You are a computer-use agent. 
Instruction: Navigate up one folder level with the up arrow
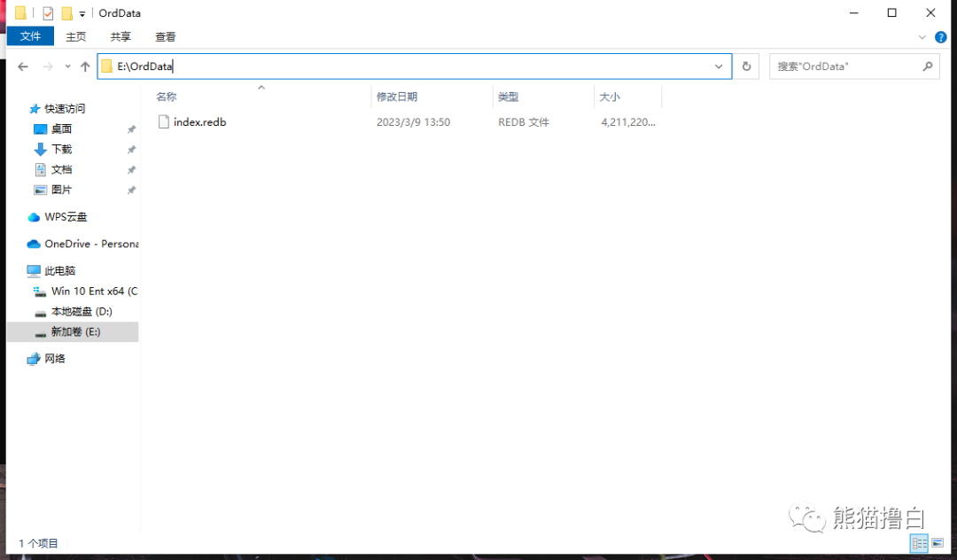[85, 66]
